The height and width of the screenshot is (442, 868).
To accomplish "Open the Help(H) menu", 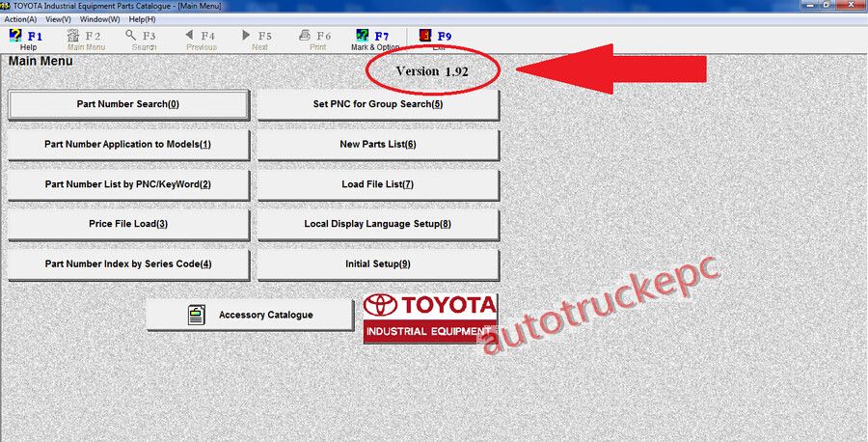I will (143, 19).
